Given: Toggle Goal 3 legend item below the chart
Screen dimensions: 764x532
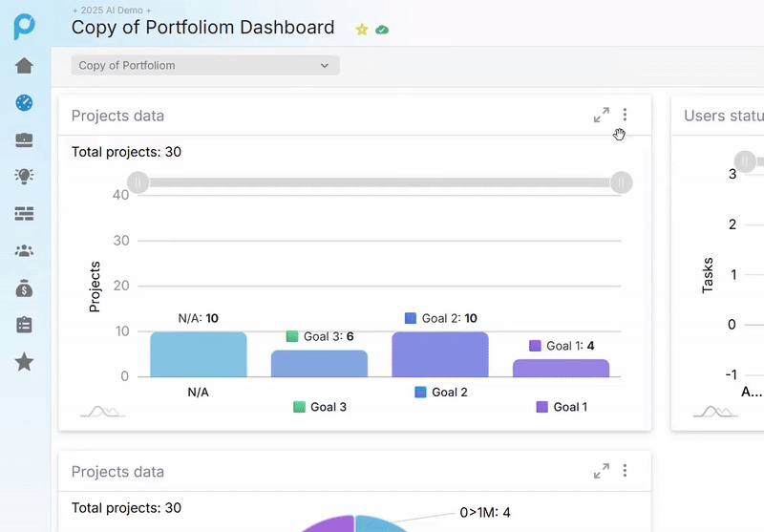Looking at the screenshot, I should pos(320,407).
